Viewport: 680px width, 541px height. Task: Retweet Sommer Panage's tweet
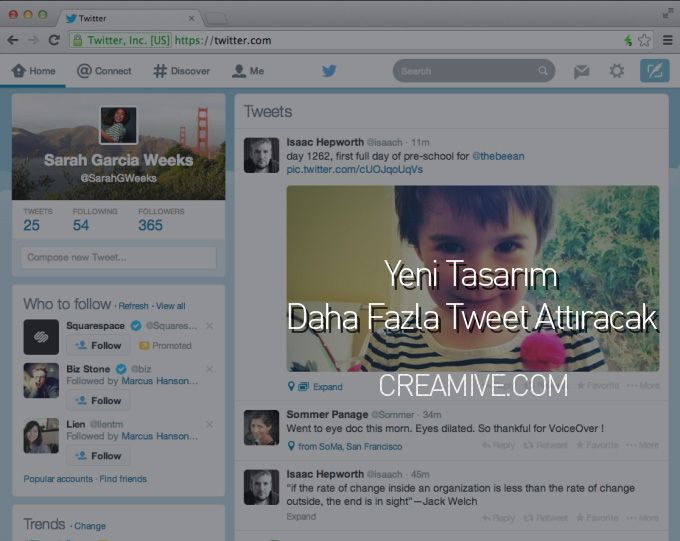[545, 445]
